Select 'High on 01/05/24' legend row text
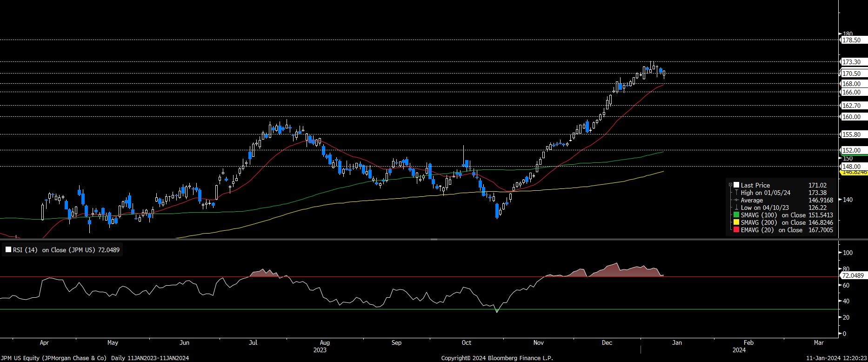Viewport: 868px width, 362px height. click(x=766, y=193)
